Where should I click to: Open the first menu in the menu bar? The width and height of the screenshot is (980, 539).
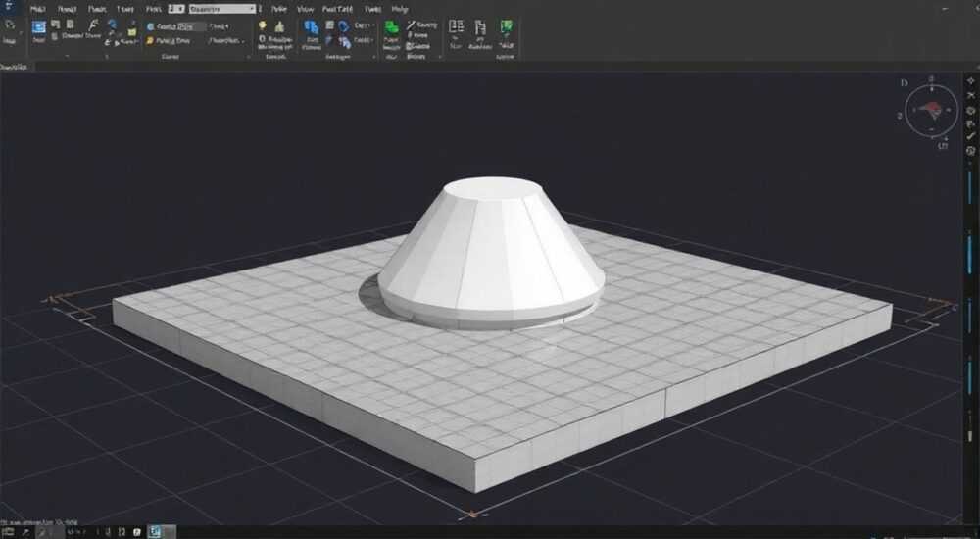[37, 10]
